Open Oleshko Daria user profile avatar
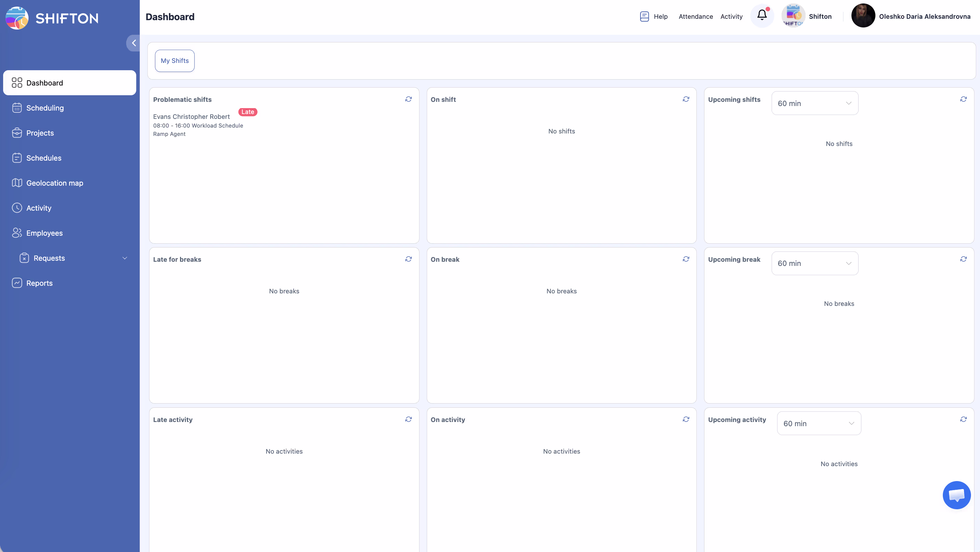The image size is (980, 552). coord(863,16)
